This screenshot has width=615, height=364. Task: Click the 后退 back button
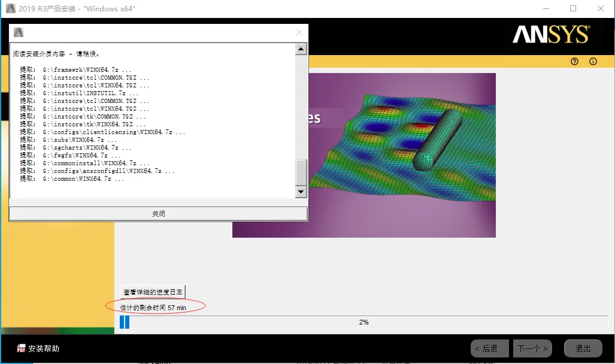489,348
